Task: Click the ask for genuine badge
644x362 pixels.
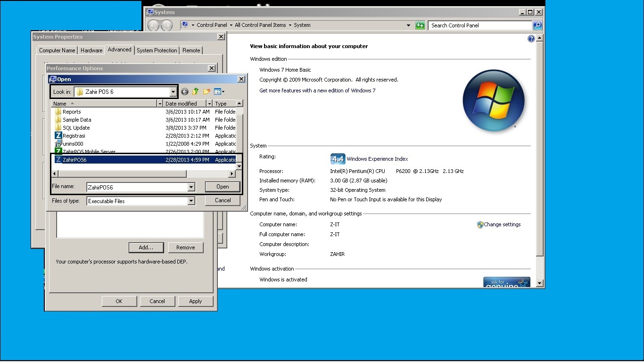Action: coord(507,282)
